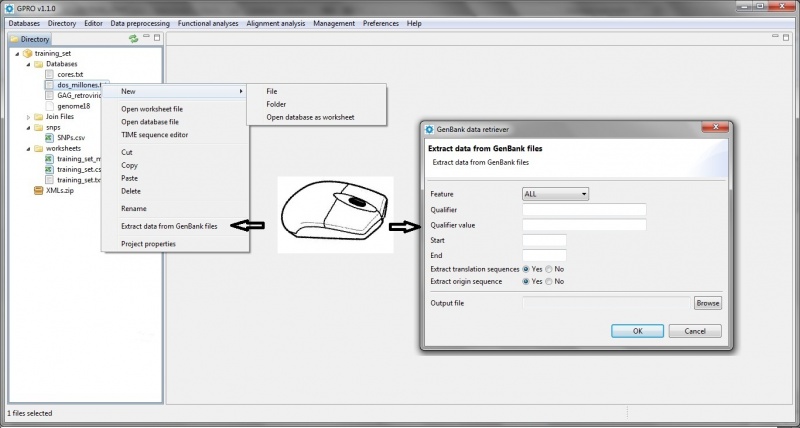Expand the Join Files folder

click(28, 117)
